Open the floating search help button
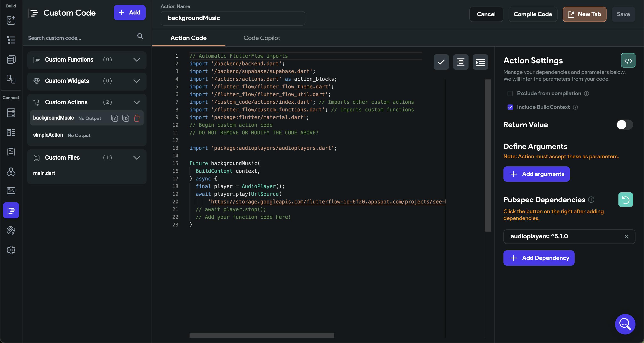Screen dimensions: 644x343 point(625,324)
